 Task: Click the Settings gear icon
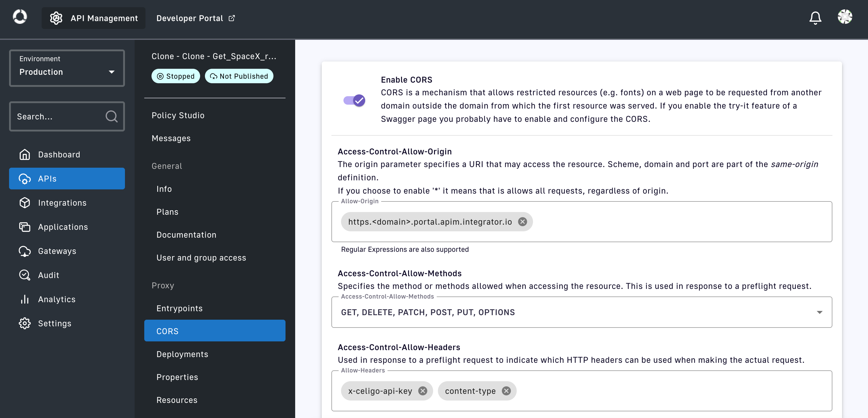(25, 323)
